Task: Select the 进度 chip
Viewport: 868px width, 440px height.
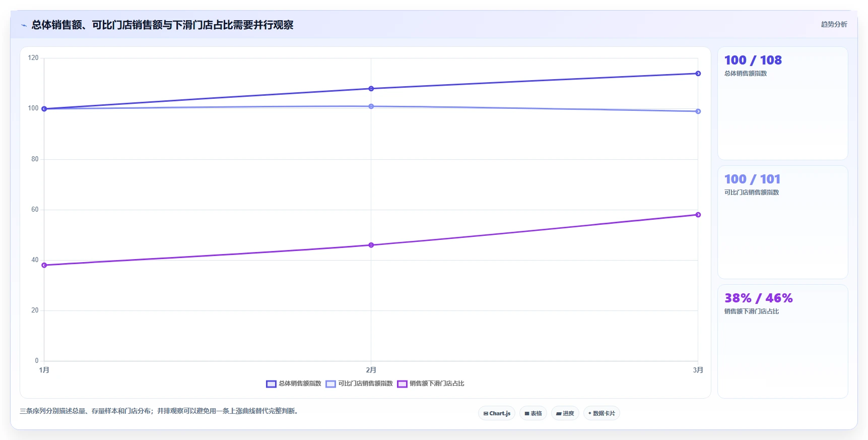Action: [x=565, y=413]
